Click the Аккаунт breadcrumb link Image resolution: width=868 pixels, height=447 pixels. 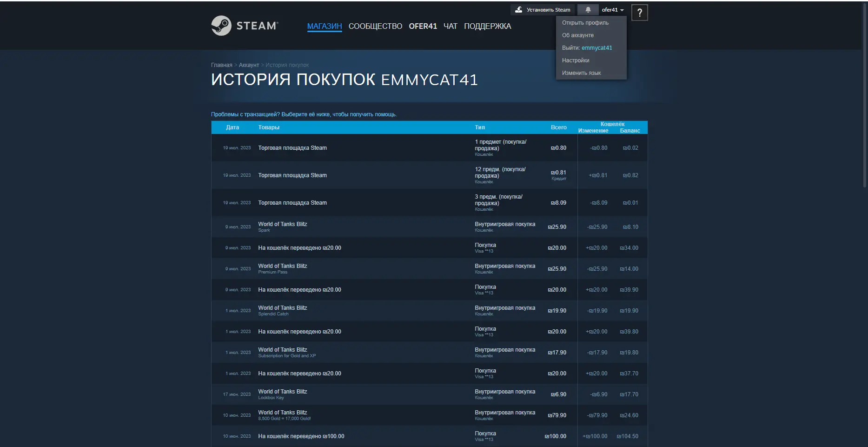pyautogui.click(x=249, y=65)
